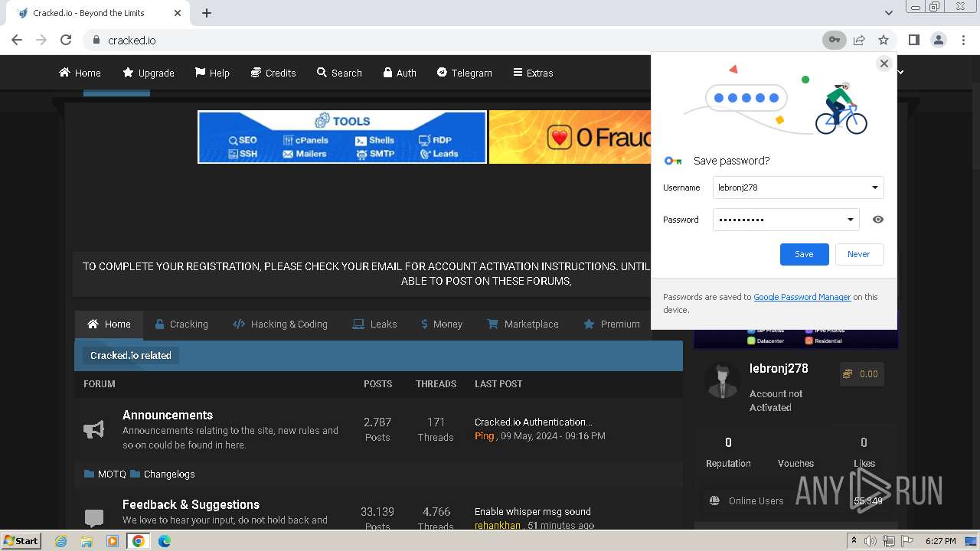980x551 pixels.
Task: Click the Save password button
Action: (804, 254)
